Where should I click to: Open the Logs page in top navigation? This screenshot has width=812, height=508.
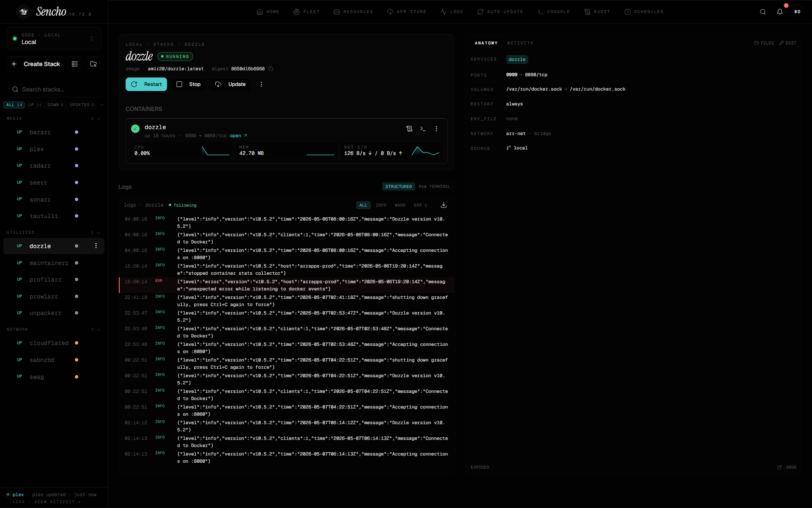[x=452, y=12]
